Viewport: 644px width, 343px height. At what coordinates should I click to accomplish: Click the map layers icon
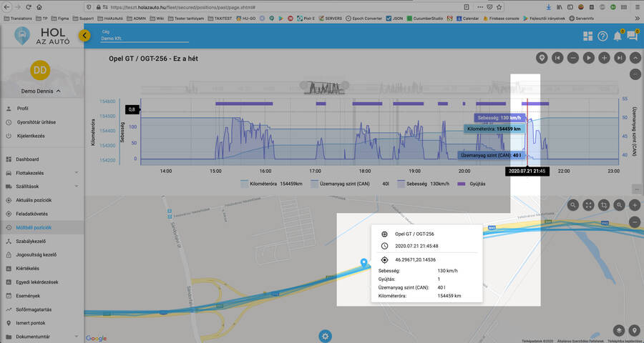tap(619, 330)
